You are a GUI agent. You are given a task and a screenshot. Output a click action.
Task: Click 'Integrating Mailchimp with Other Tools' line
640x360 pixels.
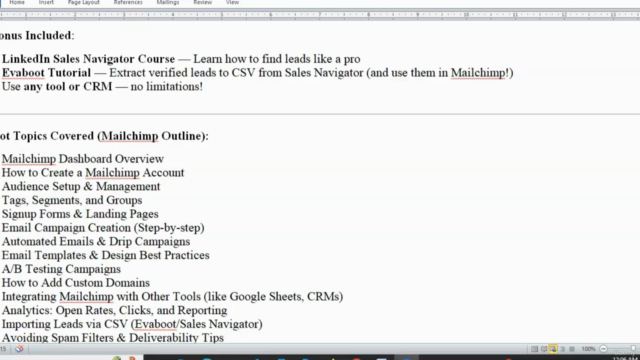click(172, 297)
